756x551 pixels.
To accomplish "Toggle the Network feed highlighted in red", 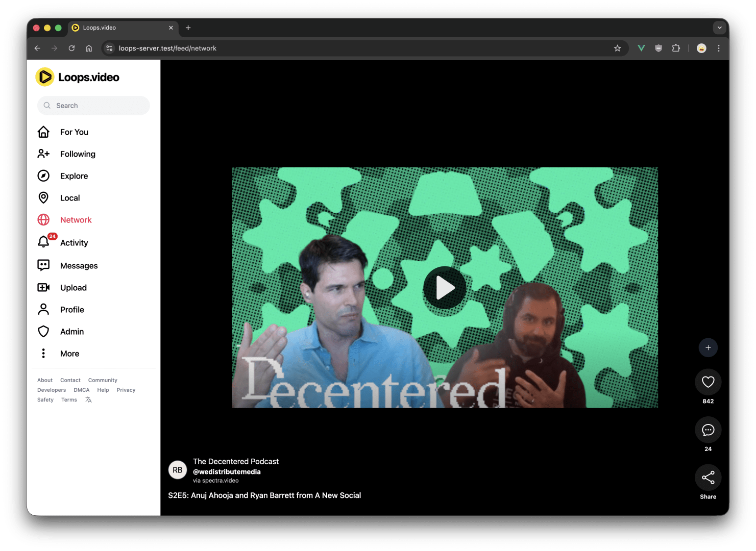I will (76, 219).
